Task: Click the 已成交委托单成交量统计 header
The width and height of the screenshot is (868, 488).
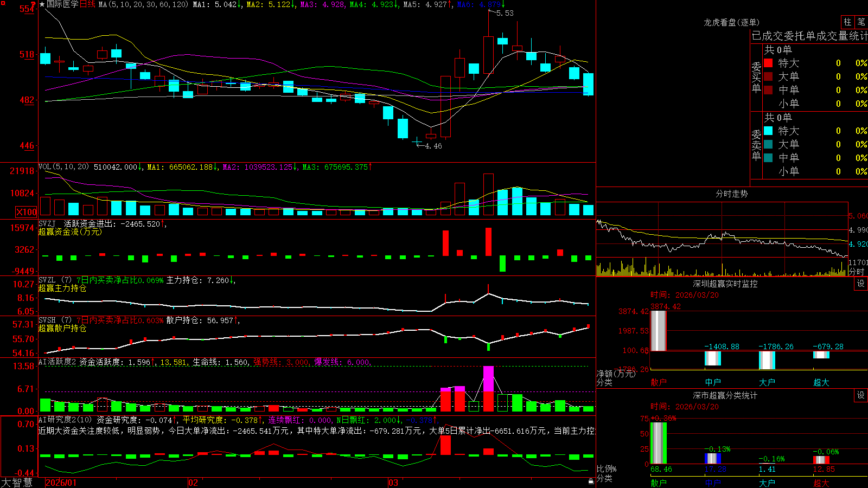Action: click(x=809, y=36)
